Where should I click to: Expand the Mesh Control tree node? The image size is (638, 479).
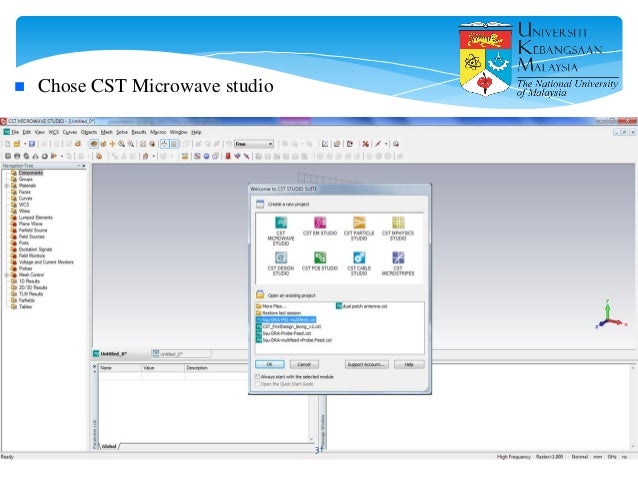point(7,275)
